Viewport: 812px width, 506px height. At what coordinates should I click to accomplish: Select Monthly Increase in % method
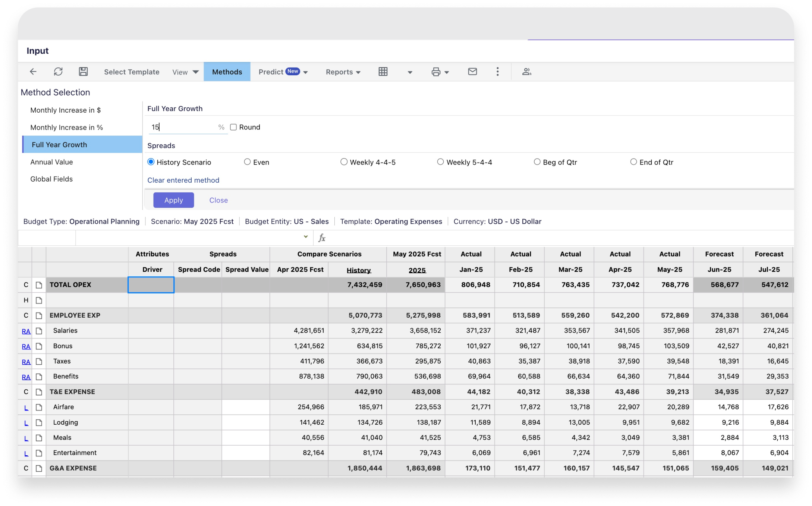click(66, 128)
